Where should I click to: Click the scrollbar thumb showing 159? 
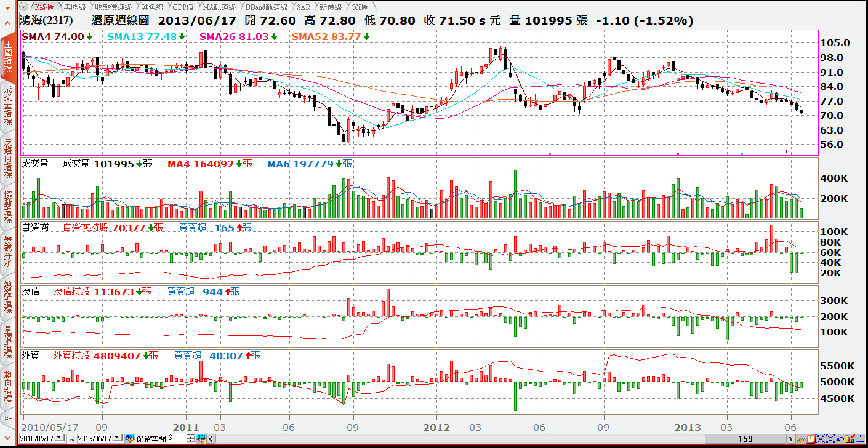[745, 439]
